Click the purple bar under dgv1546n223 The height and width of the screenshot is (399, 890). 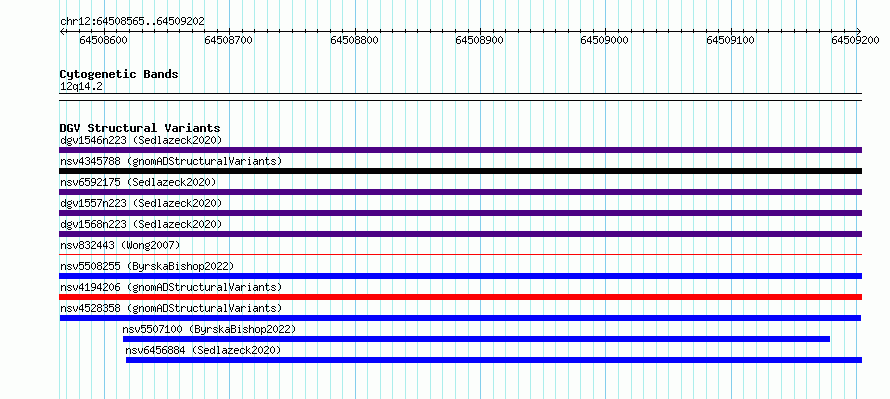point(460,150)
